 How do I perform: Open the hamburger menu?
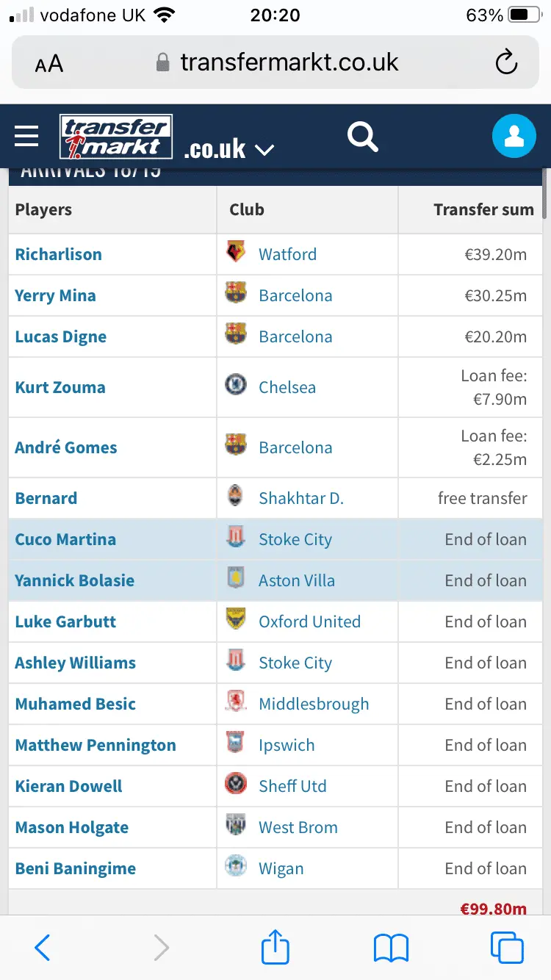pyautogui.click(x=26, y=136)
